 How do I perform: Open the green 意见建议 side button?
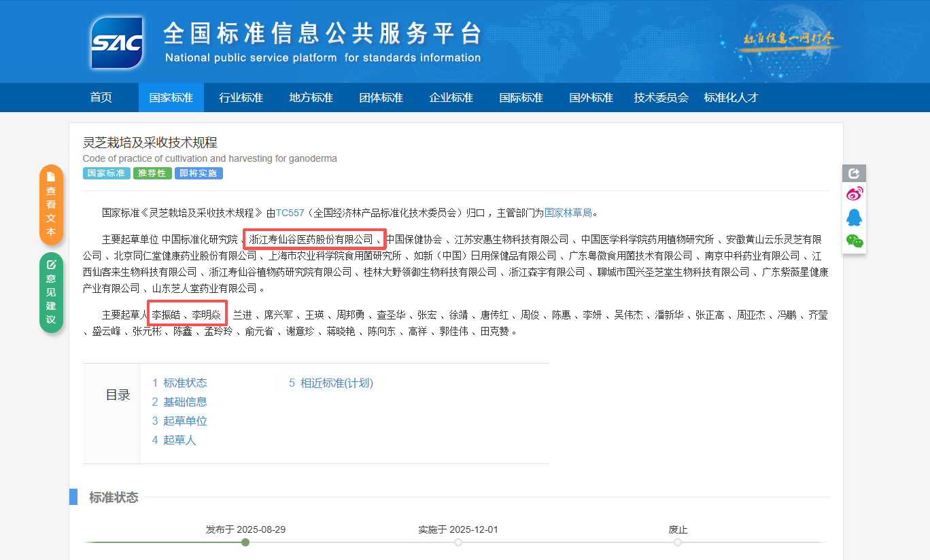(51, 293)
